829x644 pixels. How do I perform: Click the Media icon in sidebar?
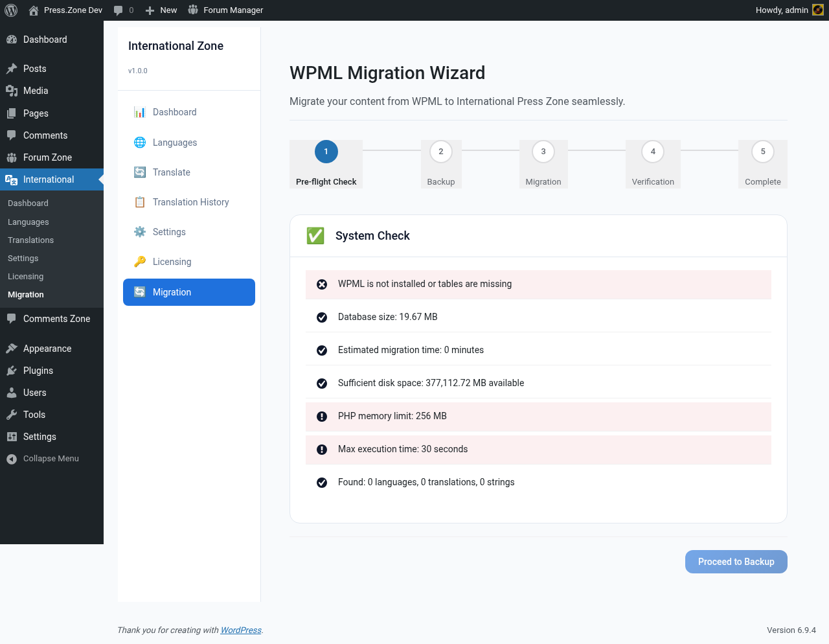pos(12,91)
